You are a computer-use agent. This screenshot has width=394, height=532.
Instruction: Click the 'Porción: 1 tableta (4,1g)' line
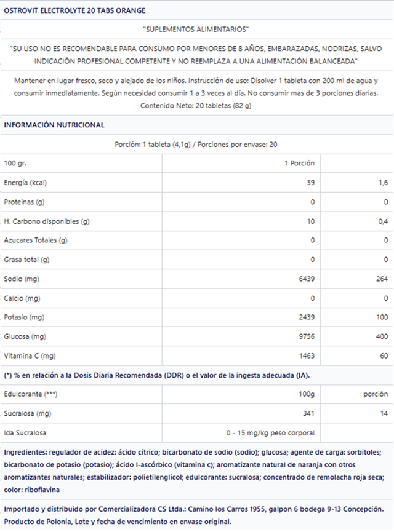click(x=196, y=145)
